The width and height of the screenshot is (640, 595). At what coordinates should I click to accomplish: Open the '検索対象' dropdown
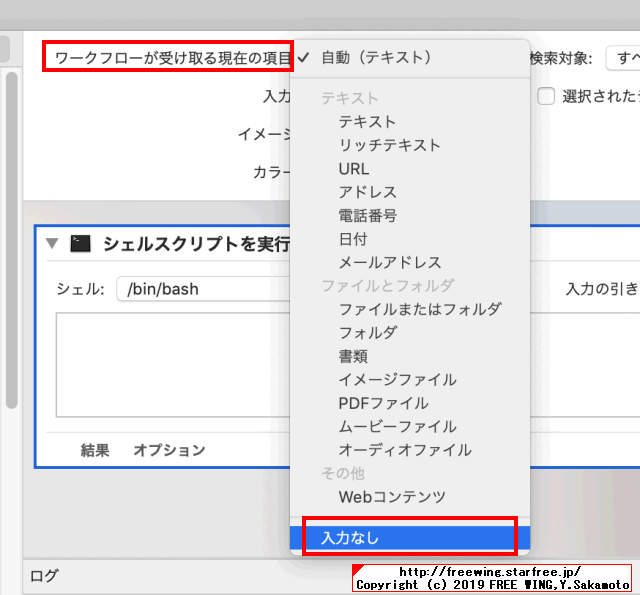pos(623,58)
